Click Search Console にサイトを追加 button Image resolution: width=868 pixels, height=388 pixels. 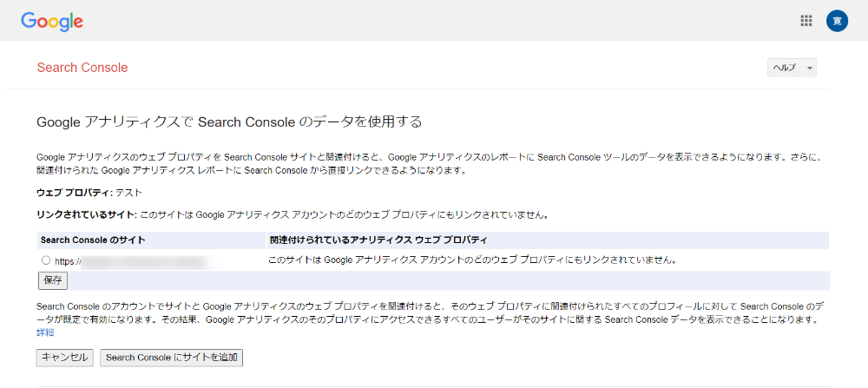171,358
